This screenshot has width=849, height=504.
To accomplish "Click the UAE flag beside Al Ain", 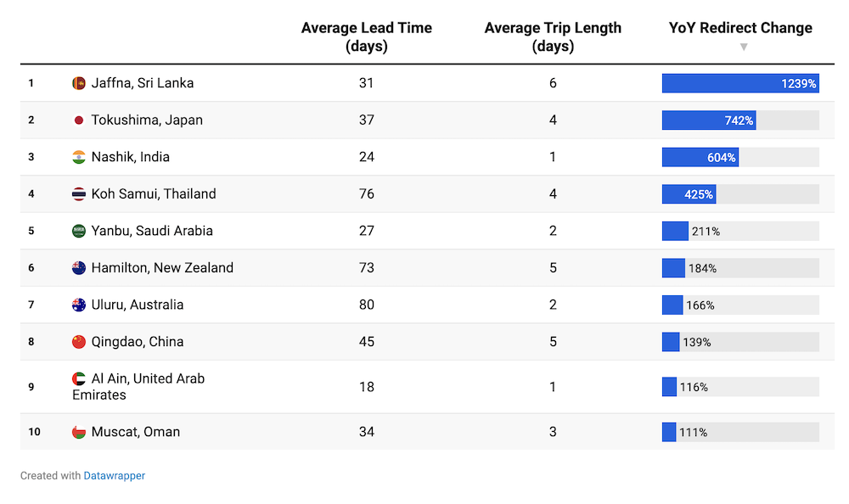I will click(79, 379).
